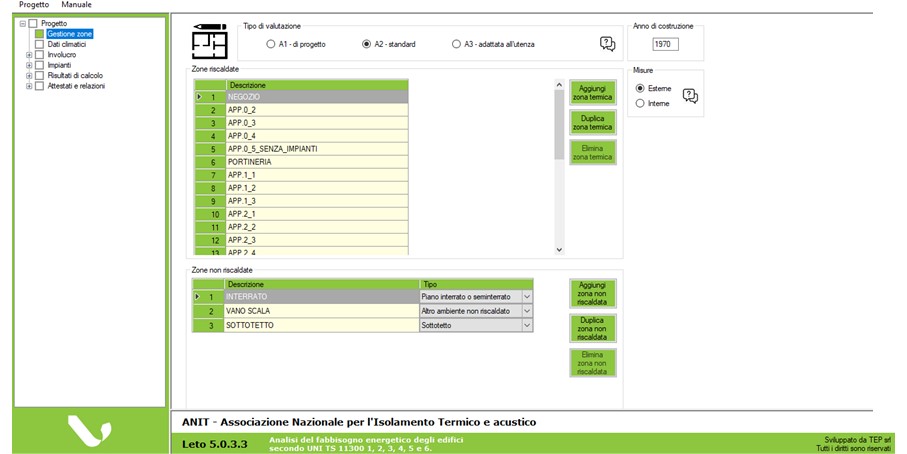Open help icon beside Tipo di valutazione
The image size is (907, 454).
(x=607, y=43)
